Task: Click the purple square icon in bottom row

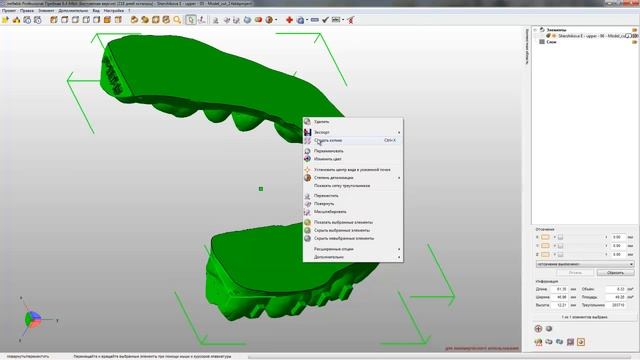Action: point(570,342)
